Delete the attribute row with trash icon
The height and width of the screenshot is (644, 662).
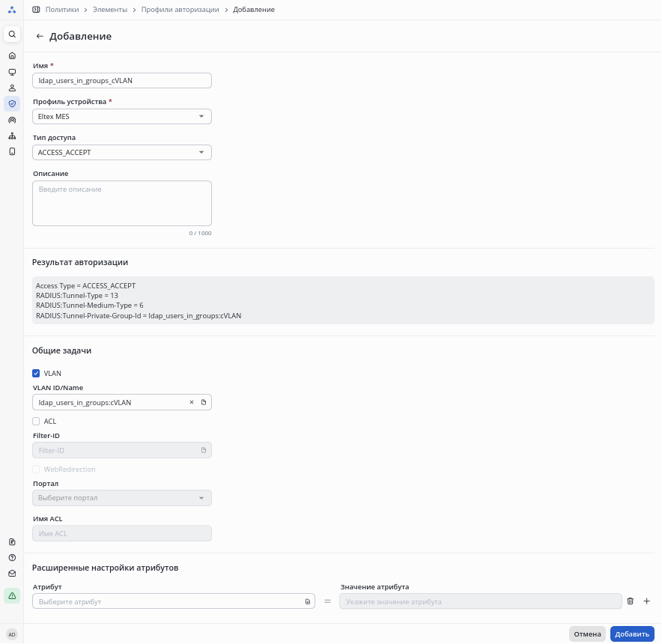point(630,601)
